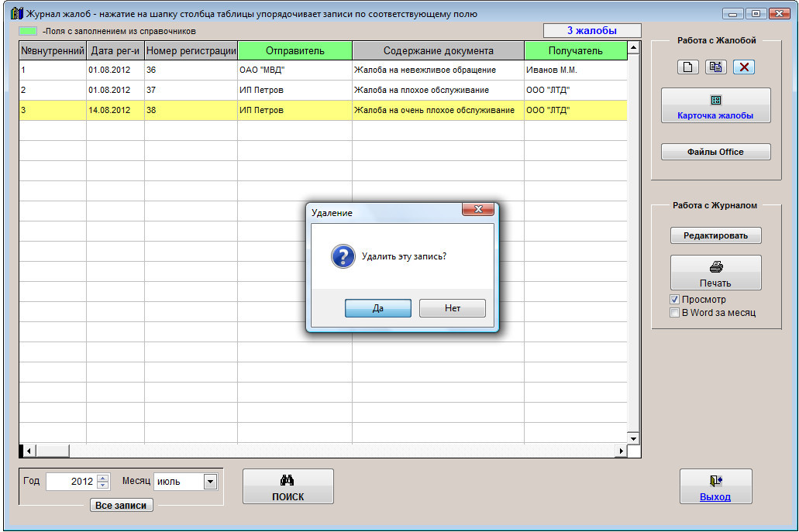Toggle the Просмотр checkbox
799x532 pixels.
pos(674,300)
